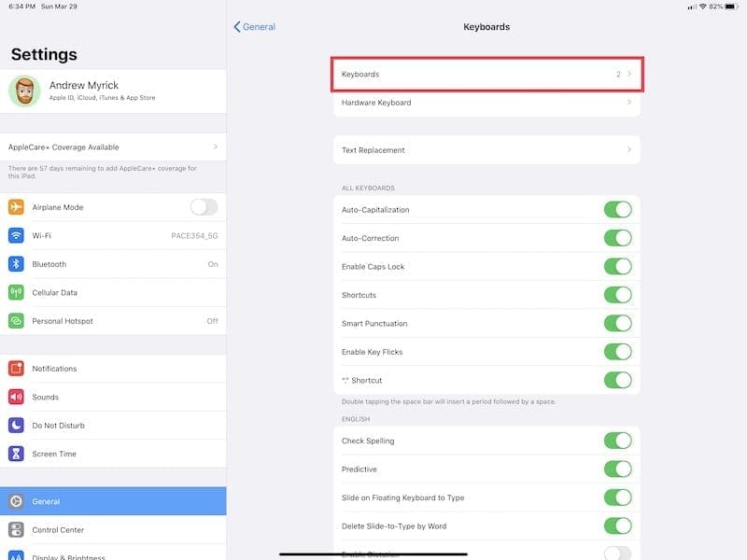Tap the Personal Hotspot icon

[x=16, y=321]
